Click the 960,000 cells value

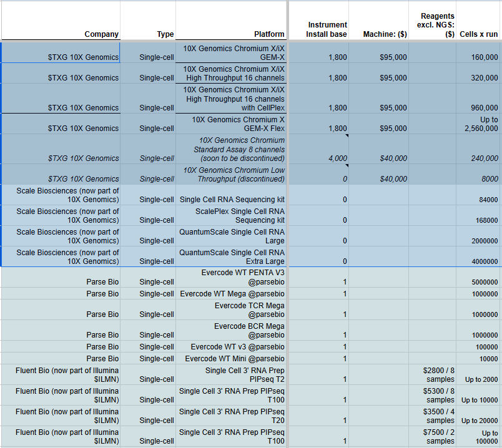click(478, 98)
